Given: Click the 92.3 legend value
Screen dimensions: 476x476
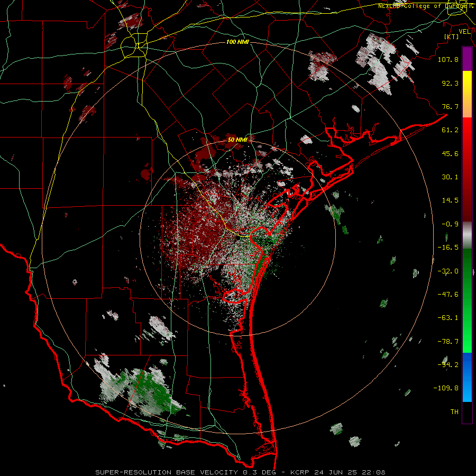Looking at the screenshot, I should point(450,83).
